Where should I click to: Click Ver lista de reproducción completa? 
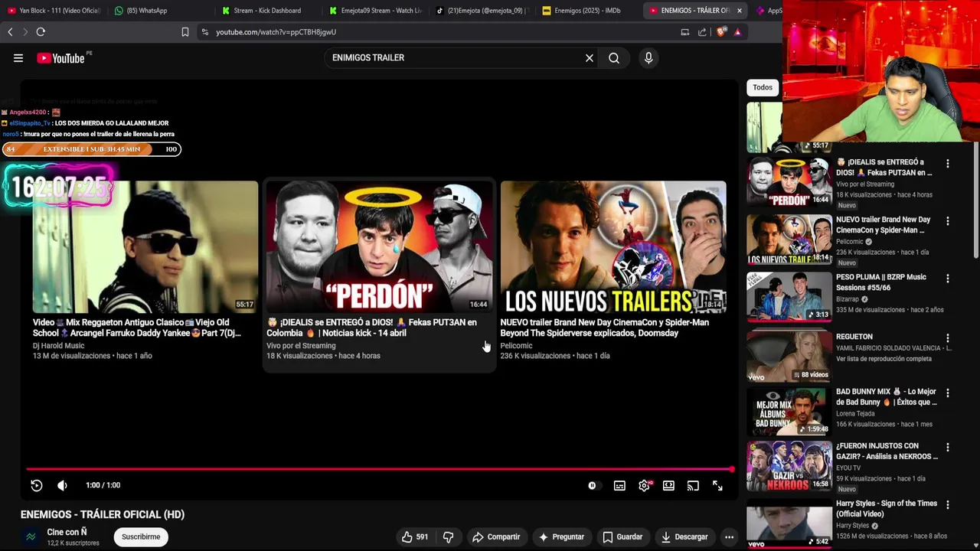[884, 359]
